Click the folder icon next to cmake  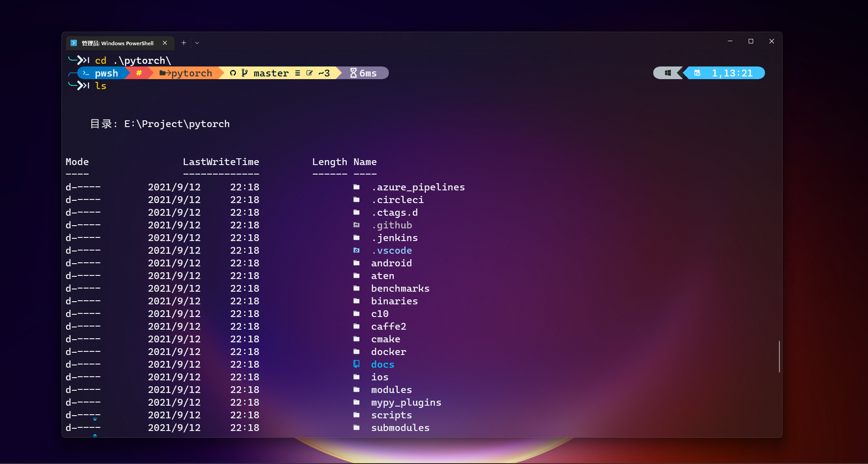click(x=356, y=339)
